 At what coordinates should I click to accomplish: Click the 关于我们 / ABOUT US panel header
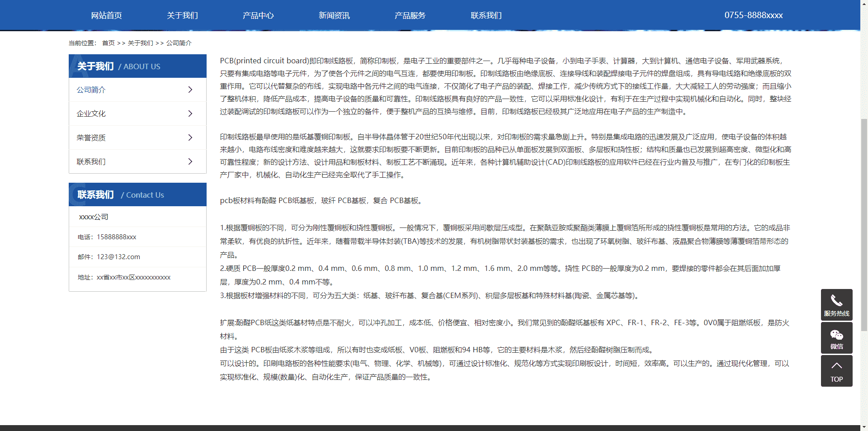point(137,66)
